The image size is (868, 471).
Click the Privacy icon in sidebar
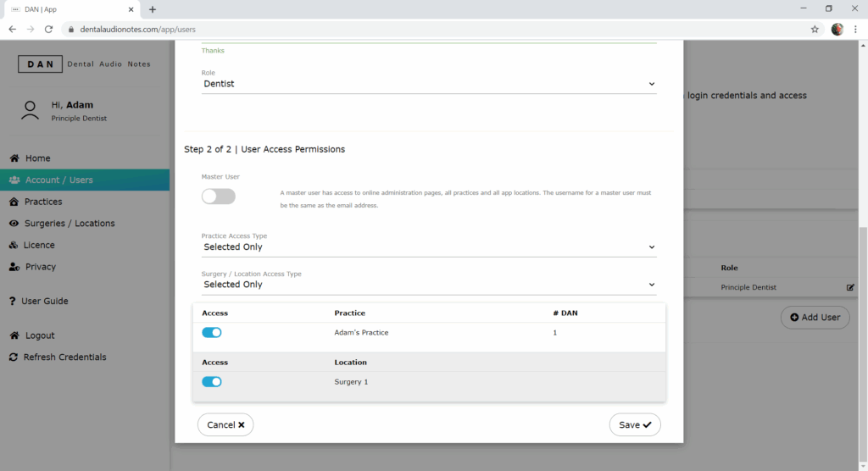14,267
